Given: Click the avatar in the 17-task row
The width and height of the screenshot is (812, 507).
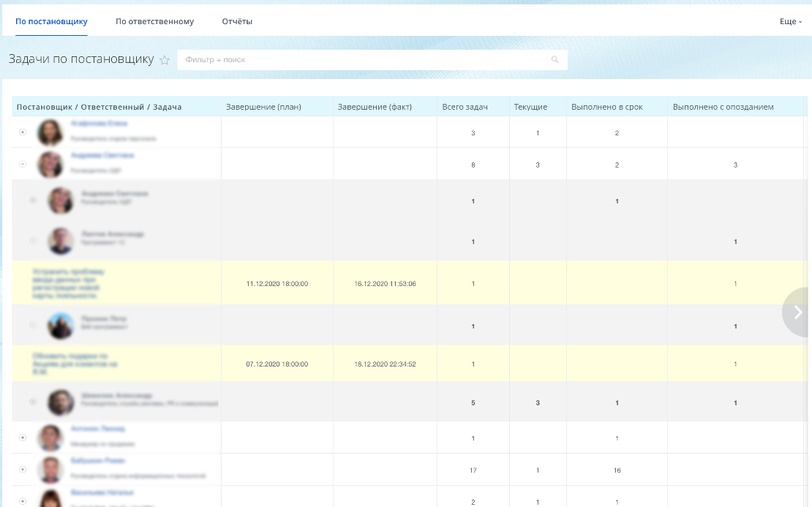Looking at the screenshot, I should pos(50,469).
